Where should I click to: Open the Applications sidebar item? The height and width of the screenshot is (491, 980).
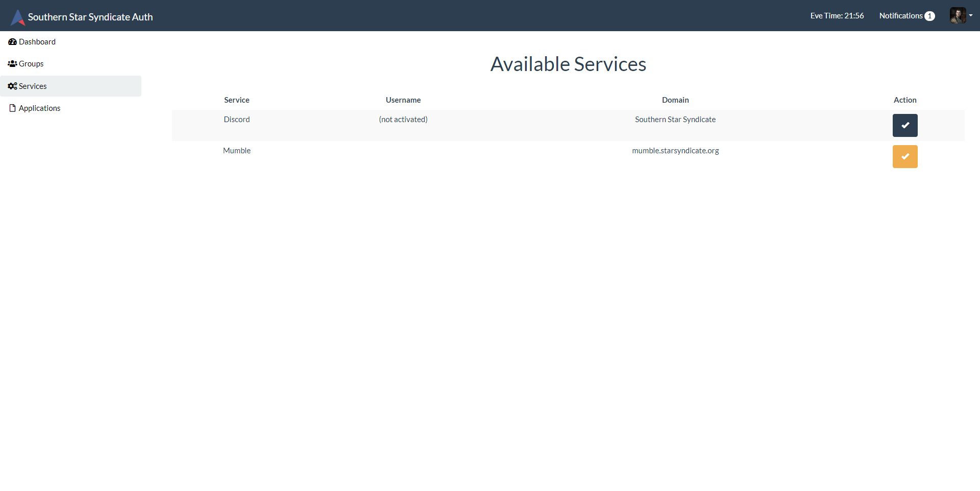click(71, 108)
